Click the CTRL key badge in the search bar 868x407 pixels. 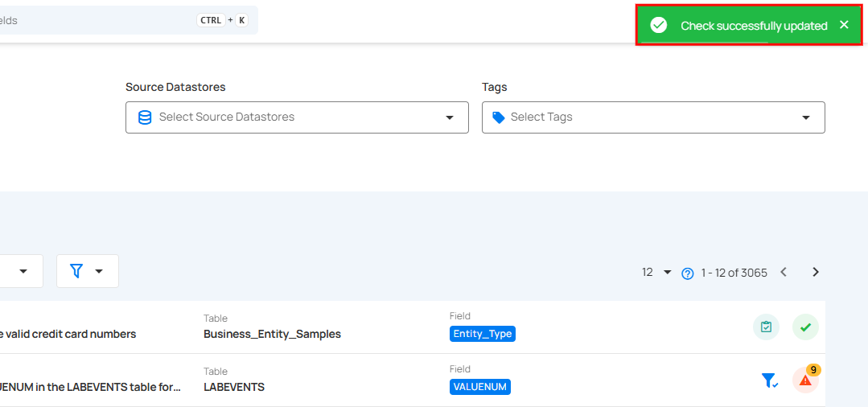pos(211,20)
